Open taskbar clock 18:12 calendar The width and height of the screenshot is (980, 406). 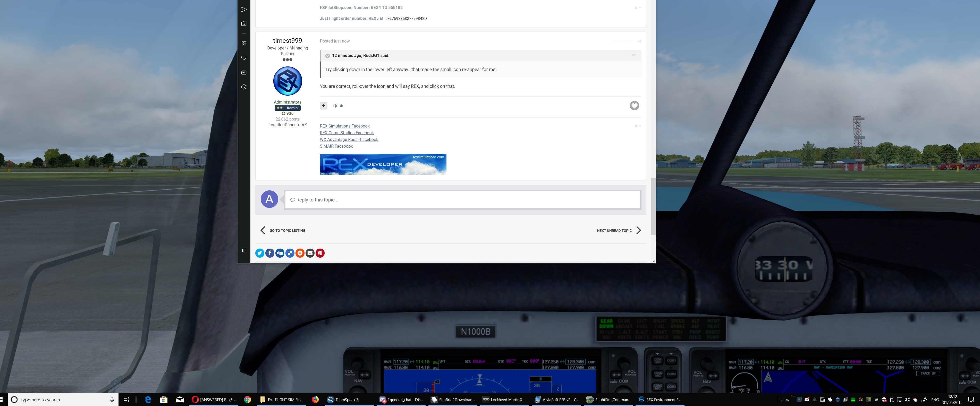[953, 400]
